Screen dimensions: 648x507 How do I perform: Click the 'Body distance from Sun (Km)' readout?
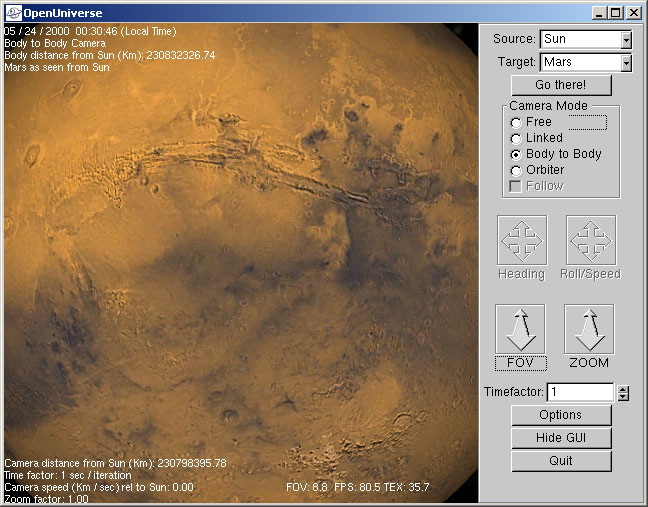[x=110, y=55]
